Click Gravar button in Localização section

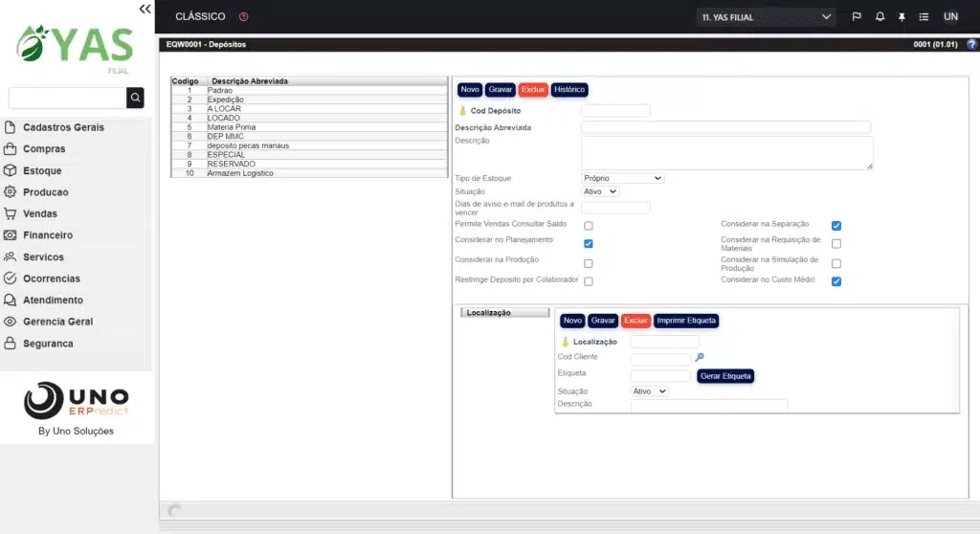point(603,321)
